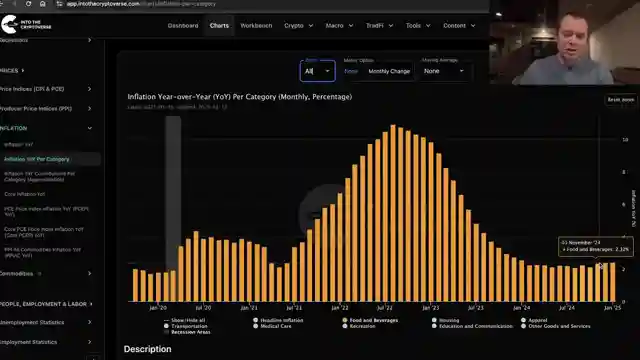Open Inflation YoY Per Category link

click(37, 159)
